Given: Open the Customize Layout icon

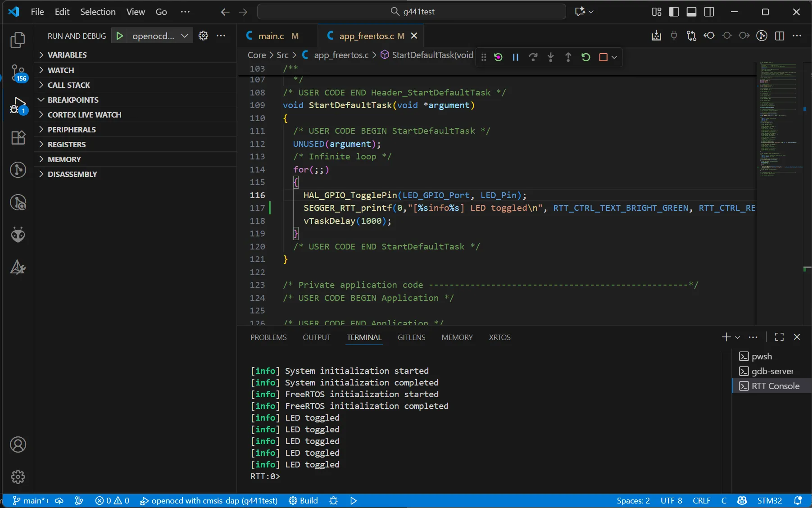Looking at the screenshot, I should [x=657, y=12].
